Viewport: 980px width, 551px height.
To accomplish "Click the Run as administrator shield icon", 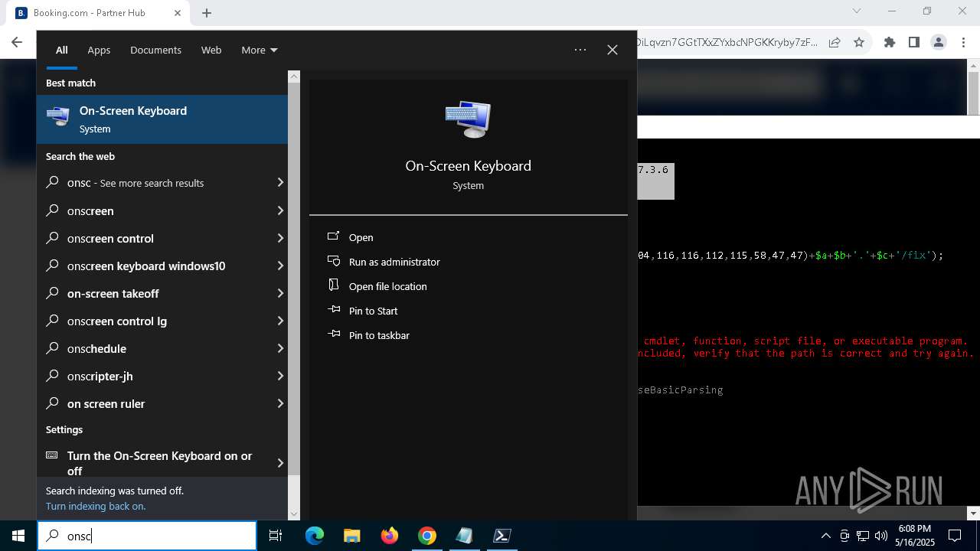I will pyautogui.click(x=334, y=261).
